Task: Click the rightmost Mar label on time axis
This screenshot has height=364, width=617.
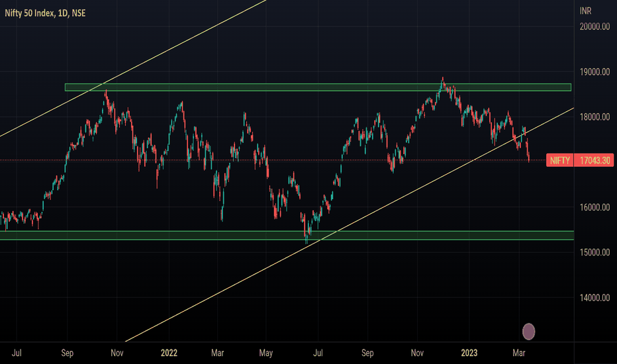Action: pos(518,353)
